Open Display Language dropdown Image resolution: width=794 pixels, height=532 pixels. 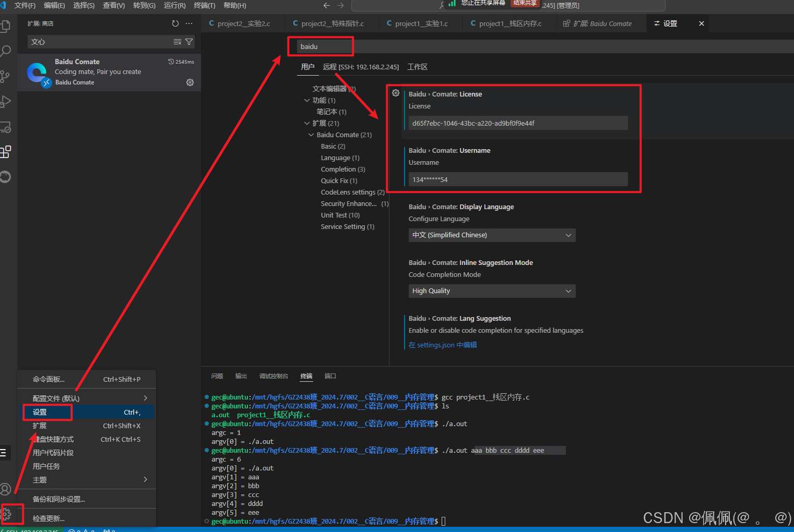pos(492,235)
